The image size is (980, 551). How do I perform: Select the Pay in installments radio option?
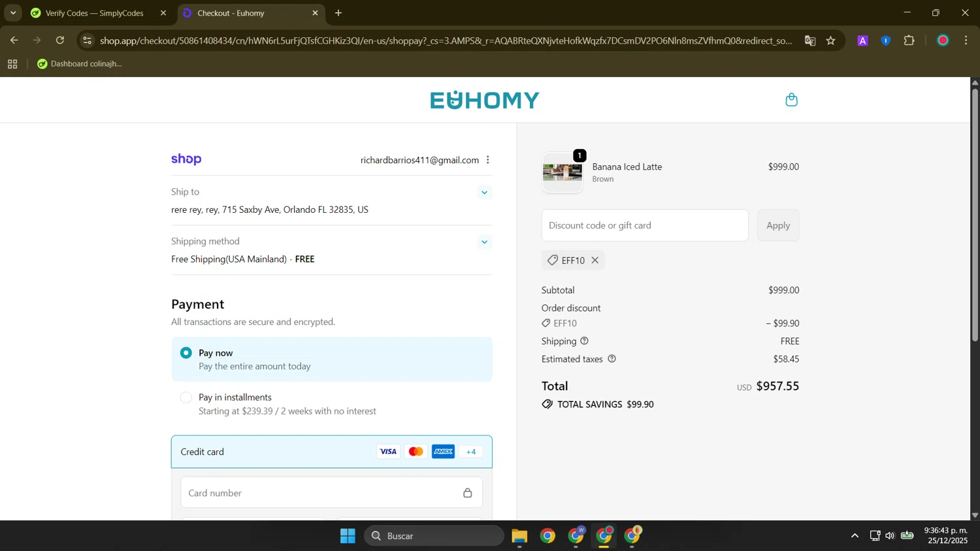click(x=186, y=398)
